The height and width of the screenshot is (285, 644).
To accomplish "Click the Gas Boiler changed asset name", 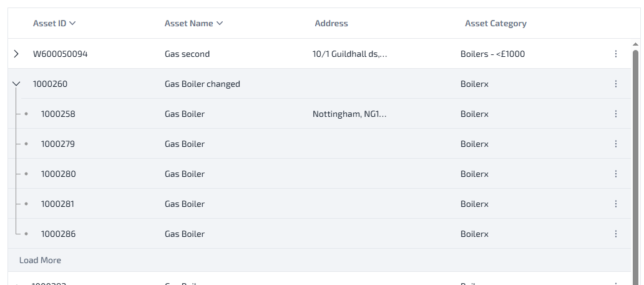I will pos(202,84).
